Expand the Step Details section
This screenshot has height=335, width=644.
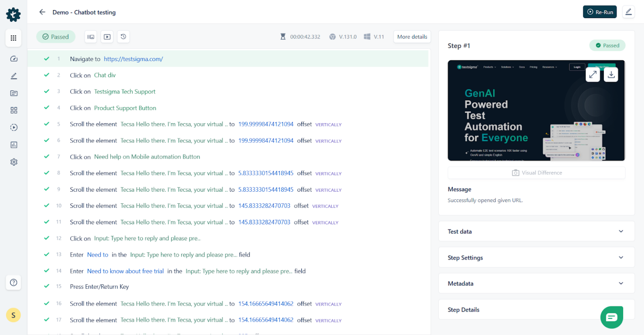pos(536,309)
